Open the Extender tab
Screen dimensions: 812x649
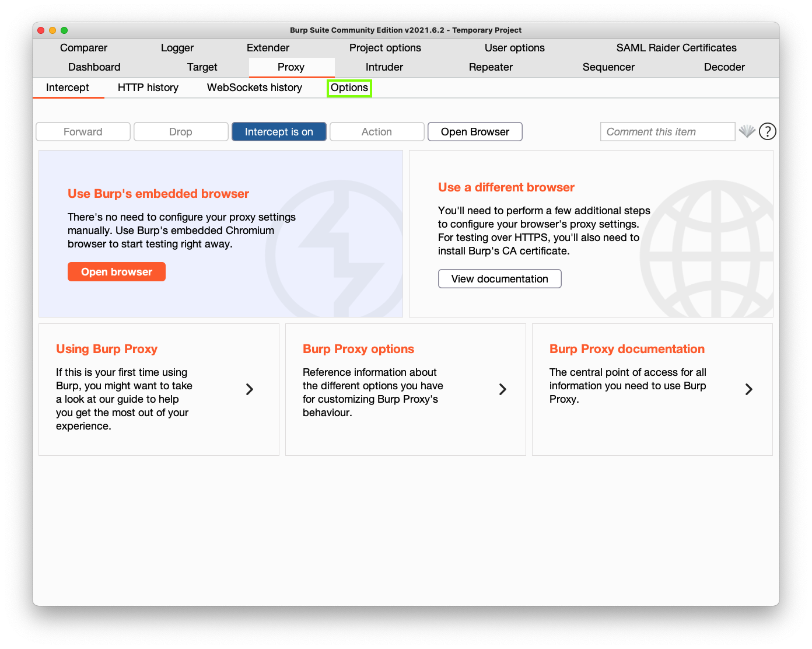268,48
